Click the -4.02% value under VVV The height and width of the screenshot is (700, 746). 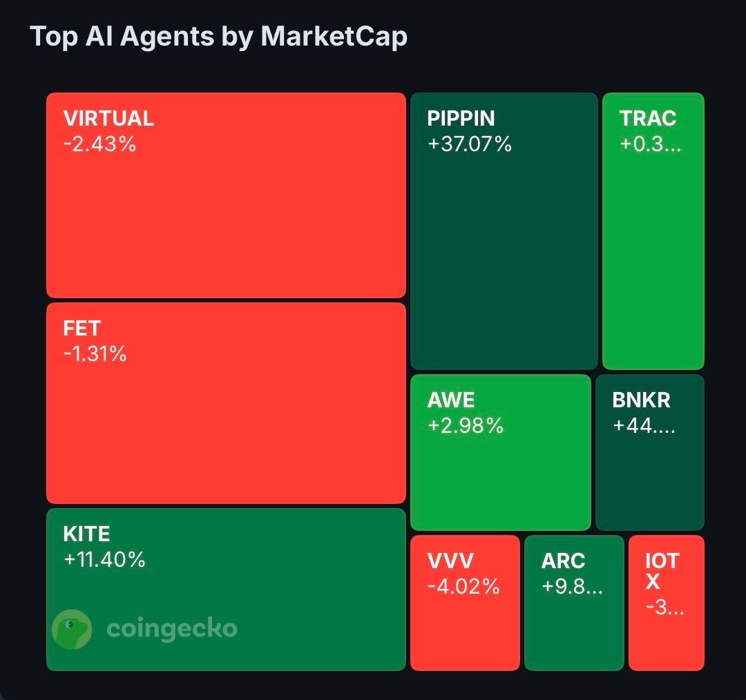tap(463, 587)
